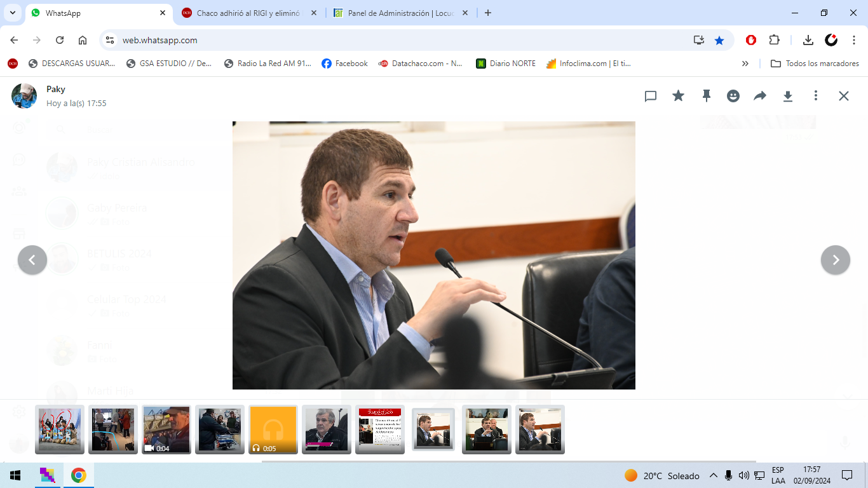Open Paky's profile picture in the viewer header

click(x=24, y=96)
